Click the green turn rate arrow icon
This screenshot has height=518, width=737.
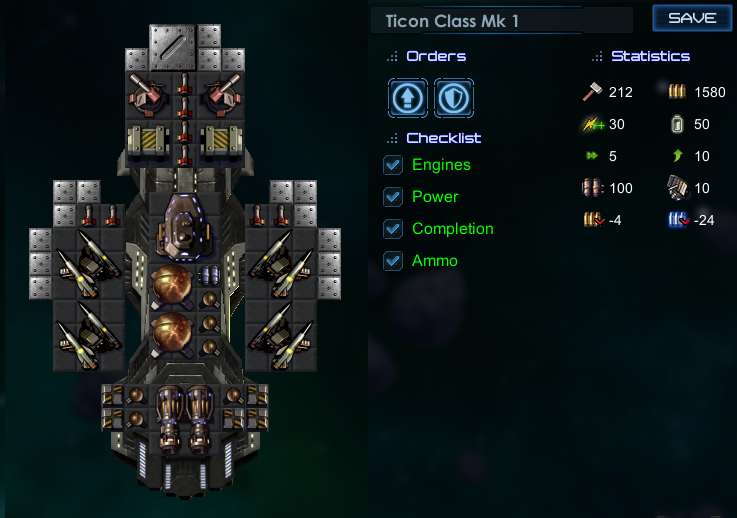[x=677, y=156]
